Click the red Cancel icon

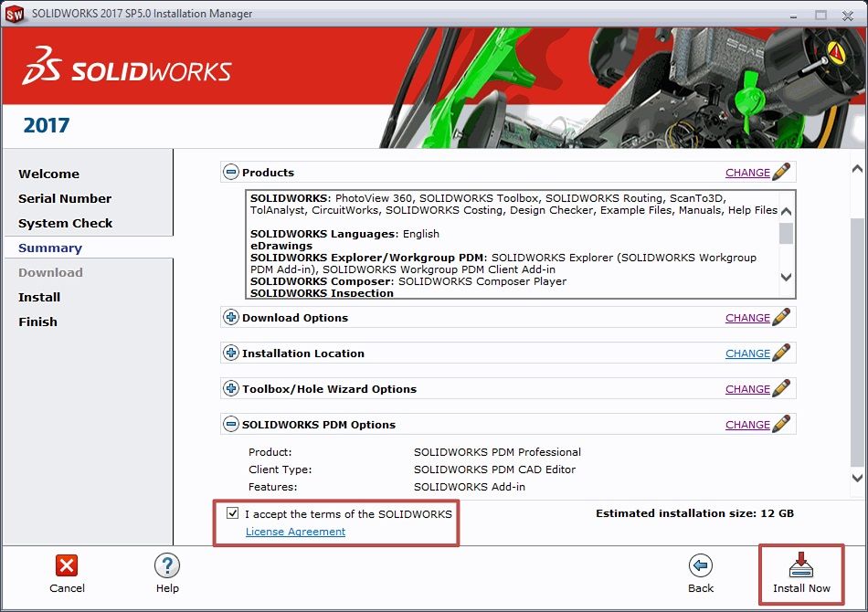click(67, 565)
